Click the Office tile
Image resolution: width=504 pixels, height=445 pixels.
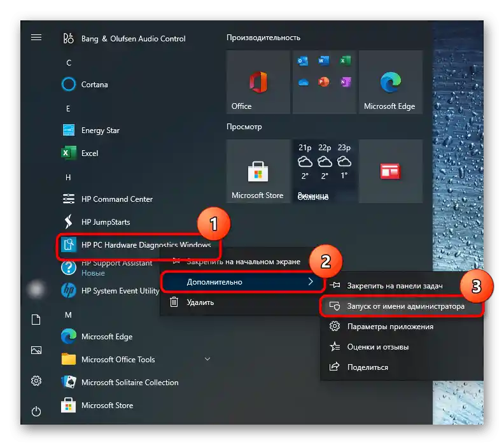[258, 82]
